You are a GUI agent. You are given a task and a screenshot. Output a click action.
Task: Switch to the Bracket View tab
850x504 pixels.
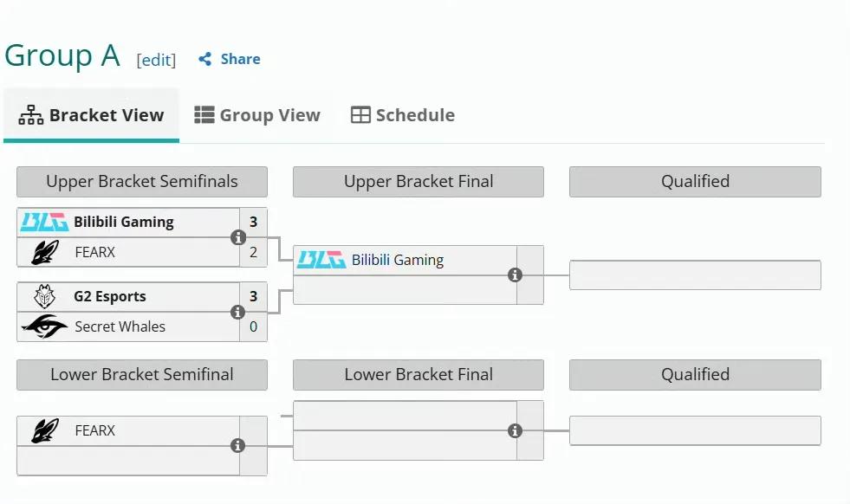click(92, 115)
